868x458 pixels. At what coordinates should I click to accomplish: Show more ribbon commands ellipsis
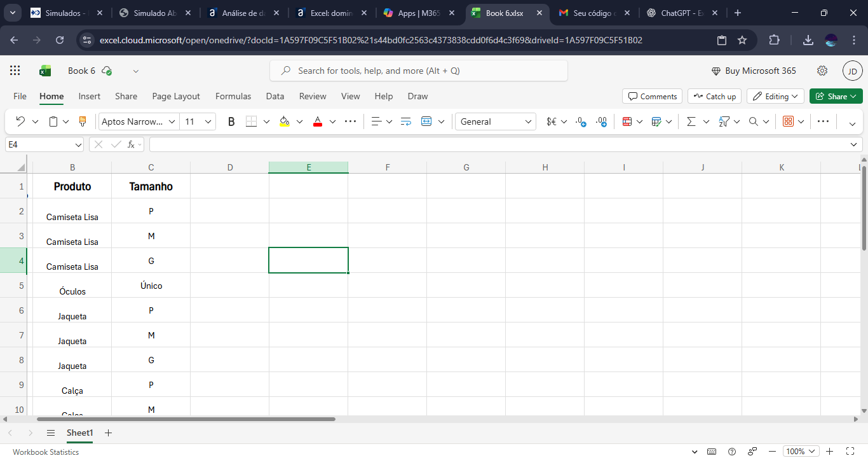pos(823,121)
